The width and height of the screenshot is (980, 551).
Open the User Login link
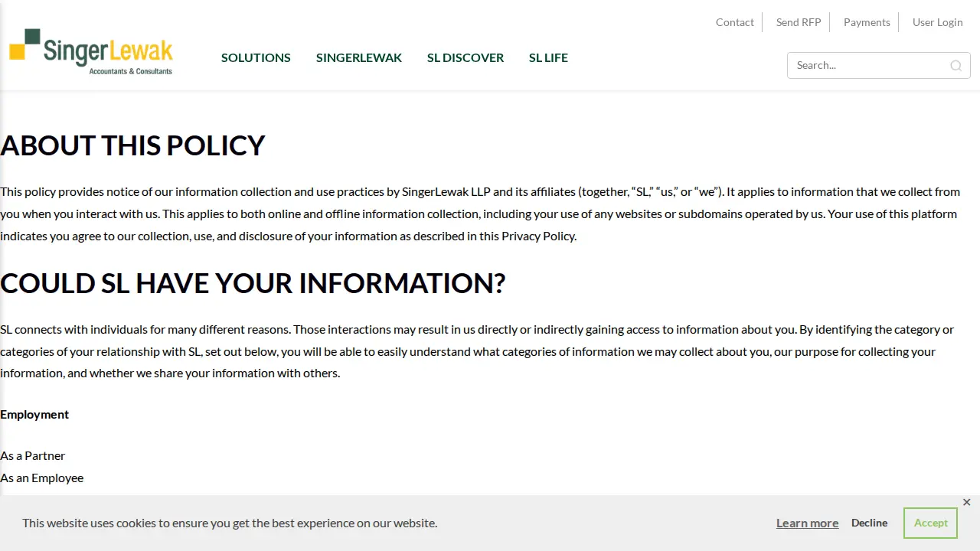[x=938, y=22]
